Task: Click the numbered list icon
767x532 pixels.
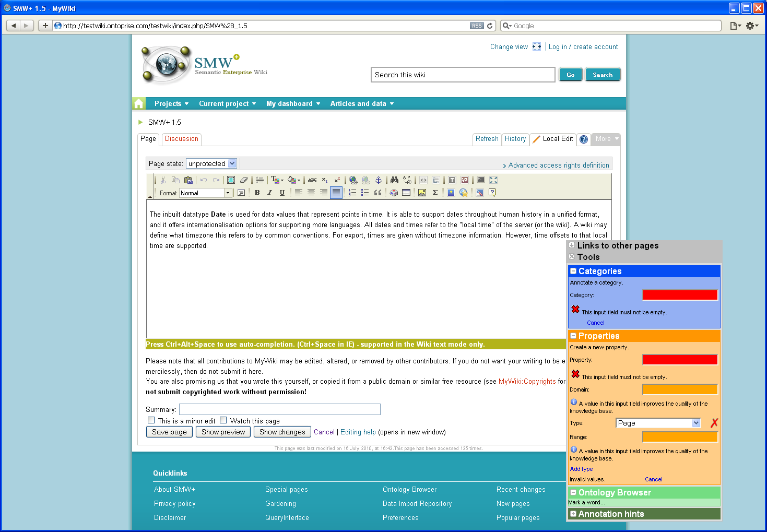Action: click(x=352, y=193)
